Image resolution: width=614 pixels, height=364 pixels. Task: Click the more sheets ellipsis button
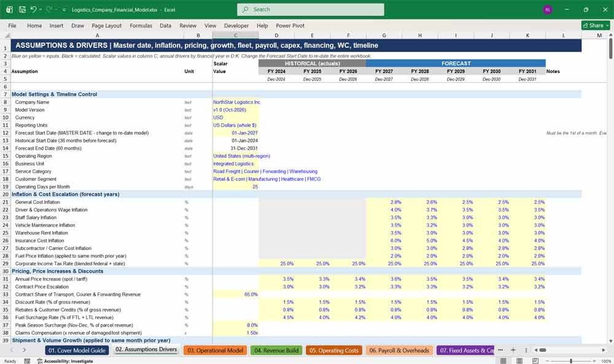[x=500, y=350]
